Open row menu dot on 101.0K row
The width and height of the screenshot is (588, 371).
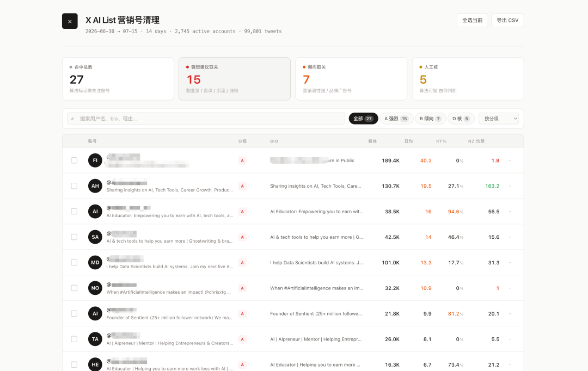coord(510,262)
